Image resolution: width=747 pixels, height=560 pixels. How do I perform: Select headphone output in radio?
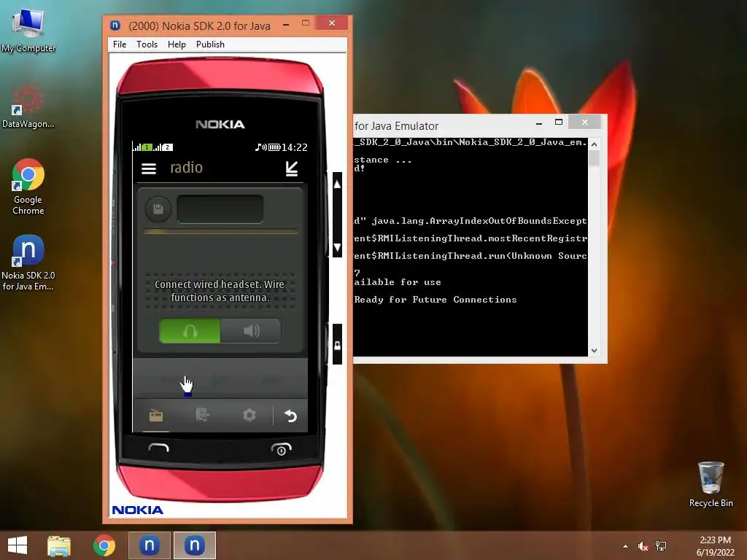tap(190, 331)
